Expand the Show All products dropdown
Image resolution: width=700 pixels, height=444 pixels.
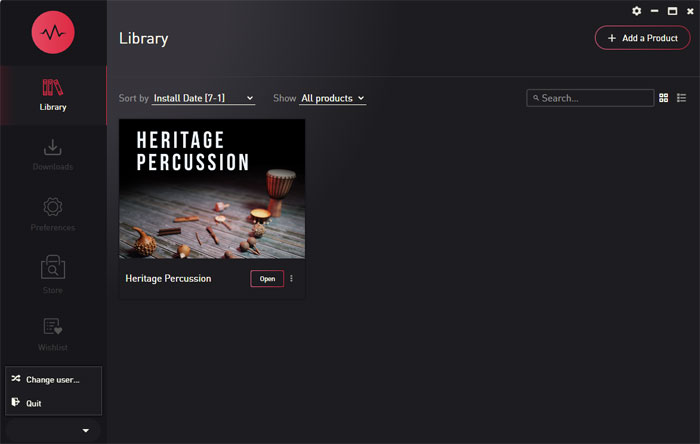tap(333, 98)
